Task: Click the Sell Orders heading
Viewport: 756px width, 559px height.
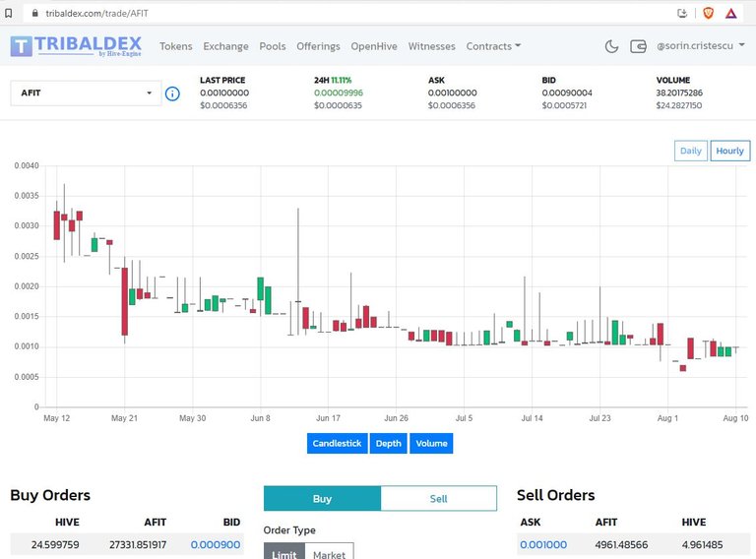Action: (556, 495)
